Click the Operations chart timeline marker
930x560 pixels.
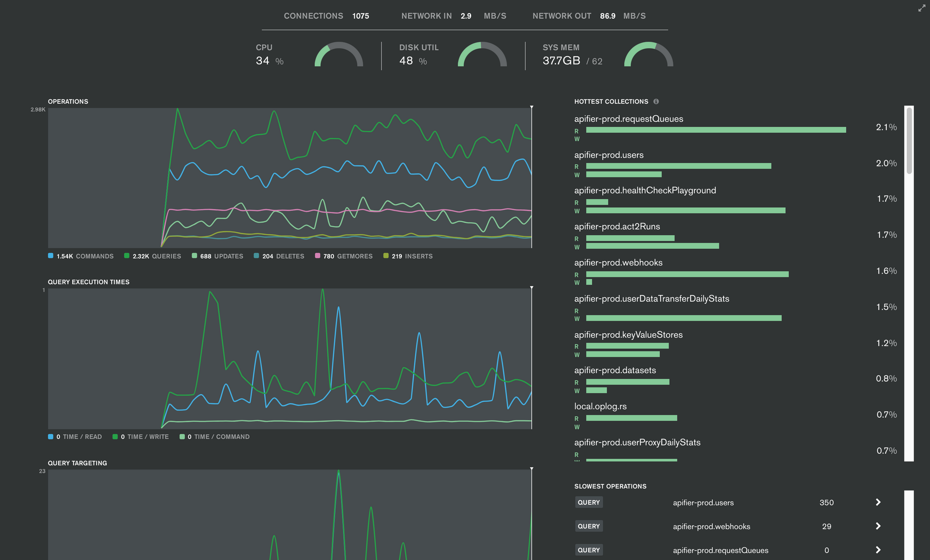pyautogui.click(x=531, y=107)
